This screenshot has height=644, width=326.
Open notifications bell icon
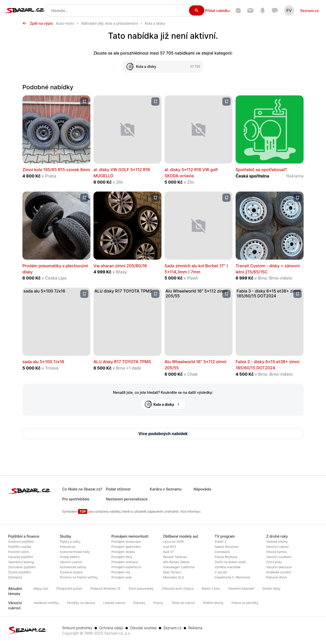click(263, 10)
